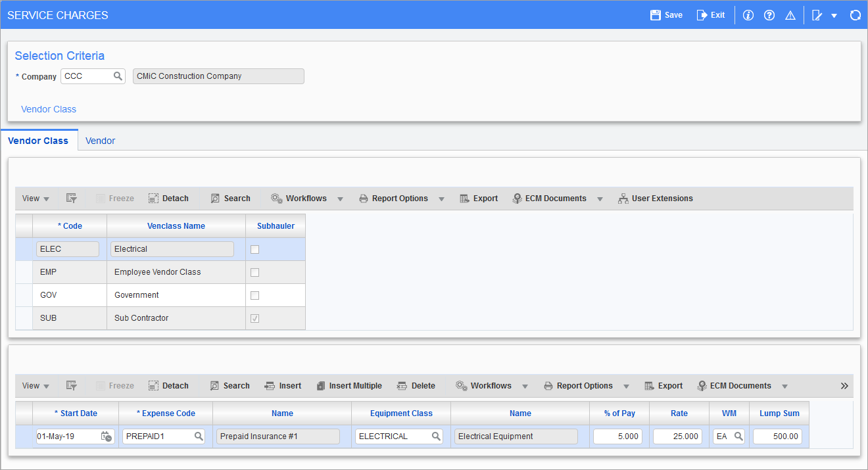The height and width of the screenshot is (470, 868).
Task: Open the Start Date calendar picker
Action: pyautogui.click(x=106, y=436)
